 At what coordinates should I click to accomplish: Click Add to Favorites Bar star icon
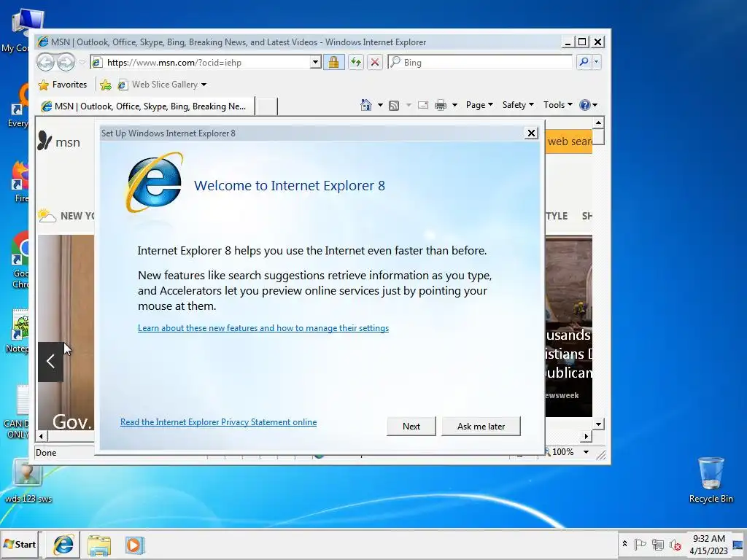pos(106,85)
